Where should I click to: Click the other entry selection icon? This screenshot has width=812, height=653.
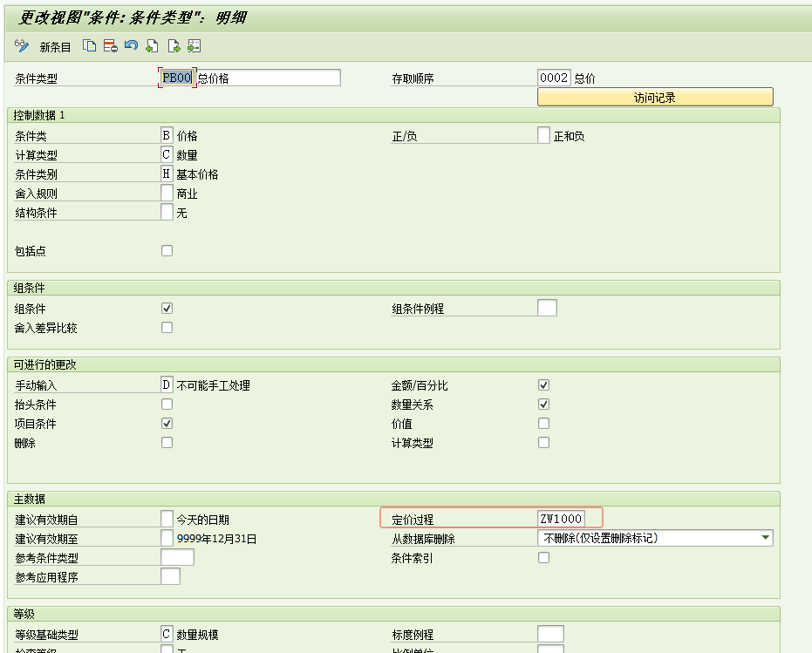point(194,46)
